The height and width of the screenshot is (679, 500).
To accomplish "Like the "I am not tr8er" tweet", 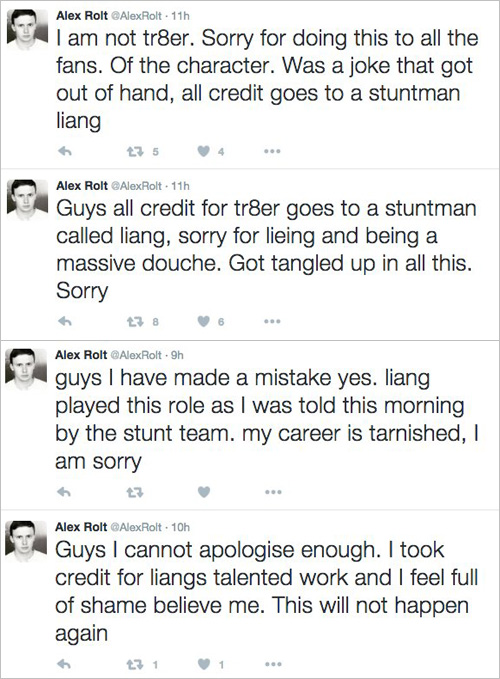I will [203, 152].
